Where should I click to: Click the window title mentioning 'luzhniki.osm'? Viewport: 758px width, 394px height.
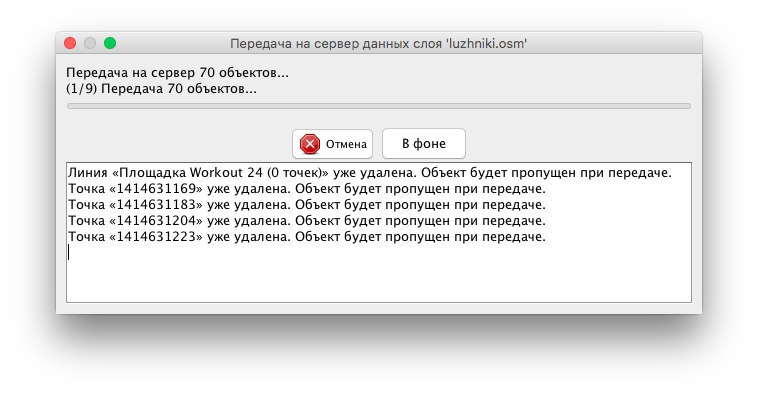pyautogui.click(x=379, y=44)
